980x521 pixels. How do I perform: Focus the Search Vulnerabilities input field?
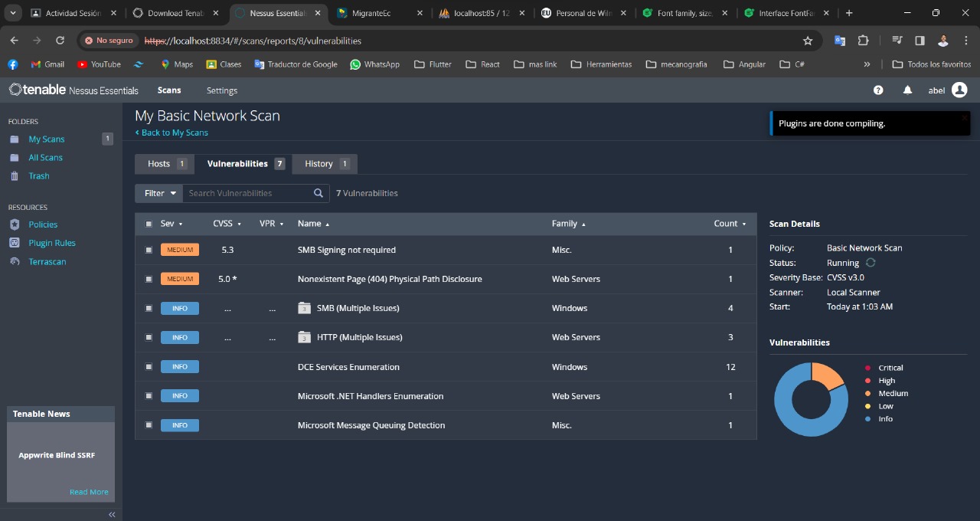247,193
